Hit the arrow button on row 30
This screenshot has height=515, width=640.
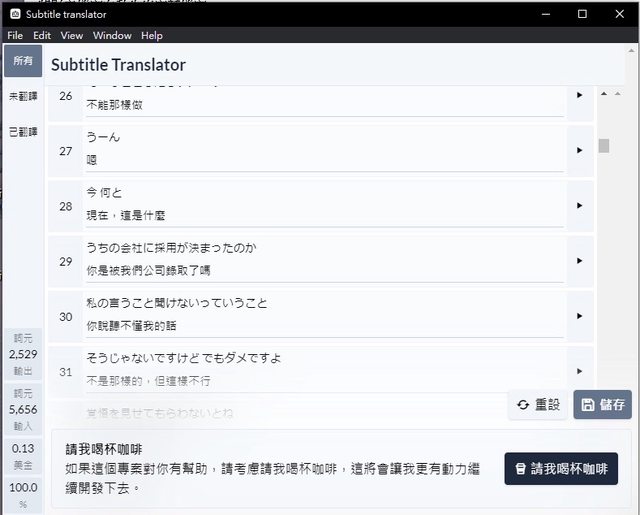click(x=579, y=316)
